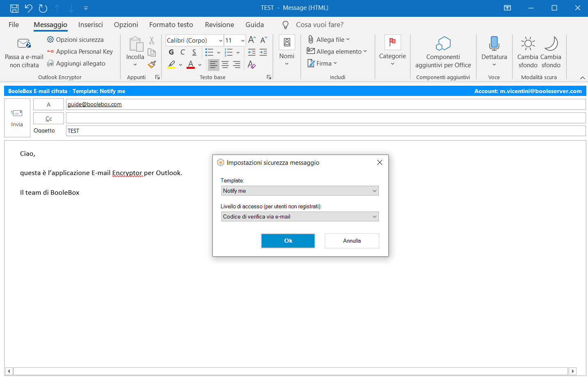Open the Formato testo tab
This screenshot has height=378, width=588.
coord(171,25)
